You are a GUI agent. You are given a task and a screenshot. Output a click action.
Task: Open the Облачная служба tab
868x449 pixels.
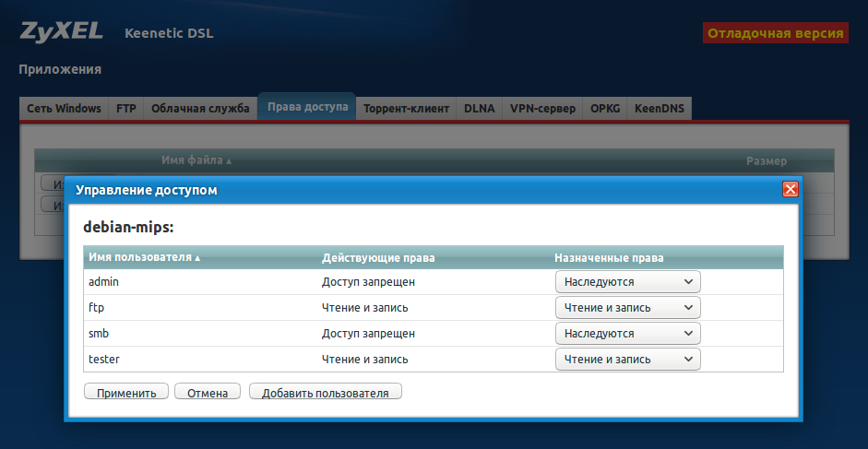(200, 109)
